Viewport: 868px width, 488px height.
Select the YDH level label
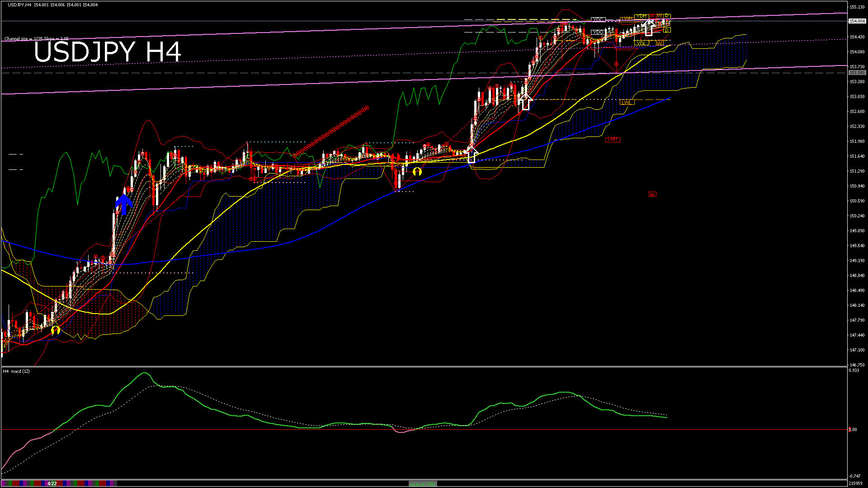[641, 16]
